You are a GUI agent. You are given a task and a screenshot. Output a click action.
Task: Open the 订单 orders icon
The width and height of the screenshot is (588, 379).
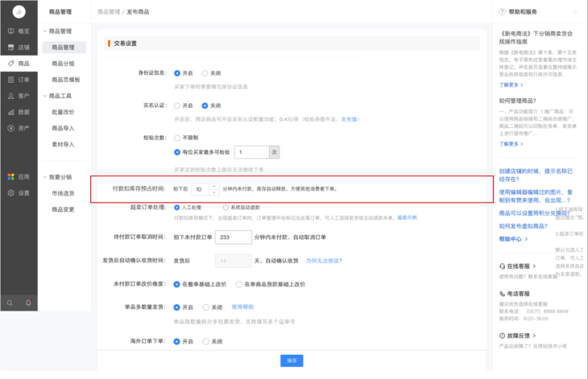click(x=11, y=80)
